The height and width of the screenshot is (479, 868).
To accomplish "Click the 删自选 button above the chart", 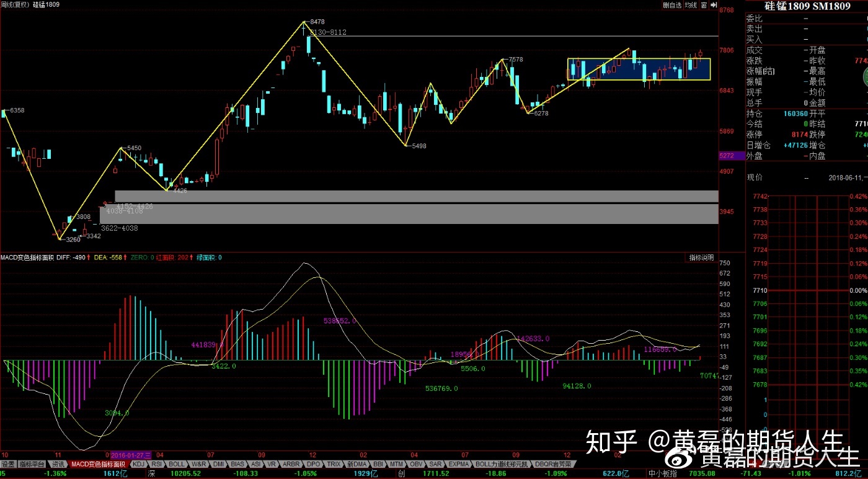I will point(671,5).
